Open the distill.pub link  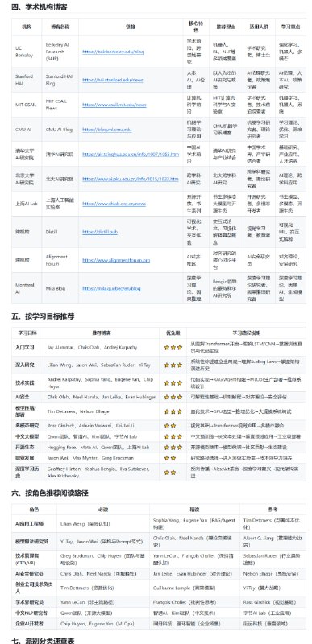(100, 232)
